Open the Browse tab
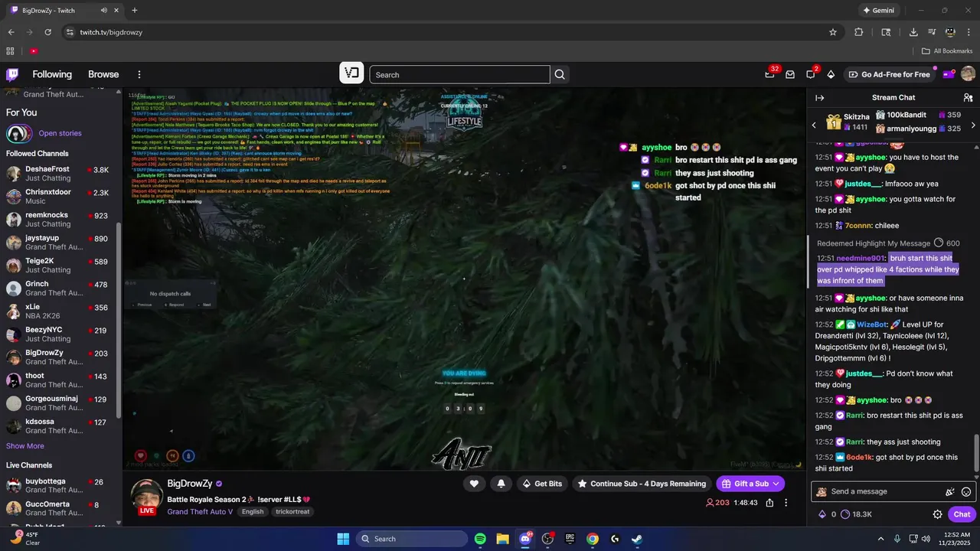The height and width of the screenshot is (551, 980). point(103,74)
